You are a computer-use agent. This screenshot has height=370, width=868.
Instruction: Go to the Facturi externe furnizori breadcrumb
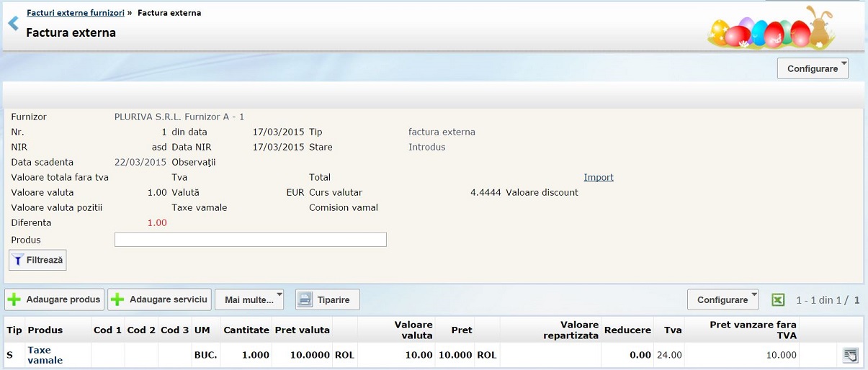point(75,13)
